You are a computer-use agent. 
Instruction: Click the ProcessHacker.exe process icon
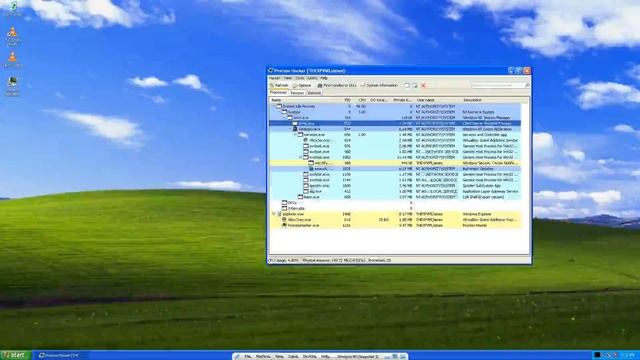coord(284,225)
